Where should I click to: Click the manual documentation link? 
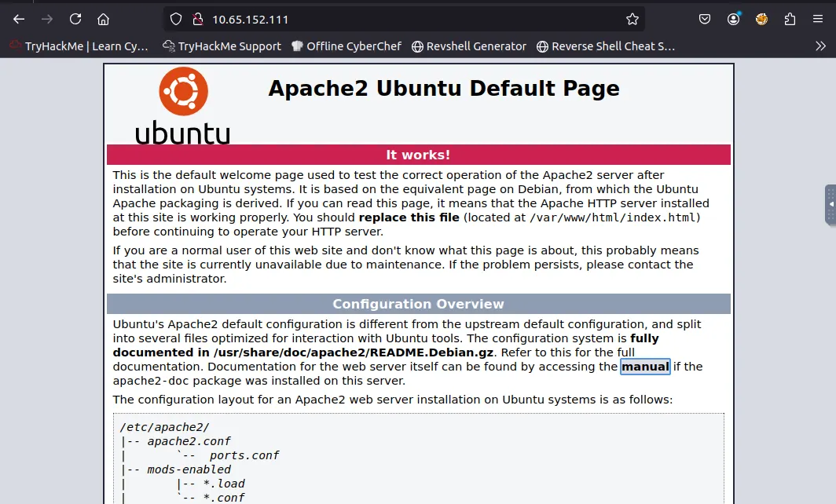(x=645, y=367)
